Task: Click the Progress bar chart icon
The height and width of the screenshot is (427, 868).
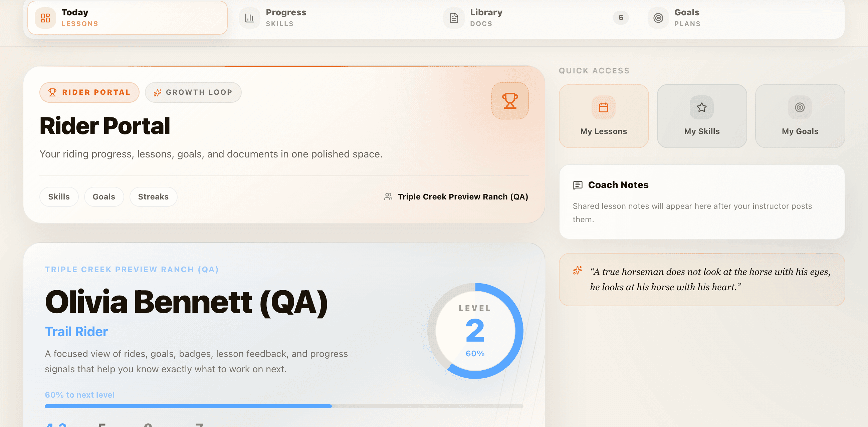Action: 249,18
